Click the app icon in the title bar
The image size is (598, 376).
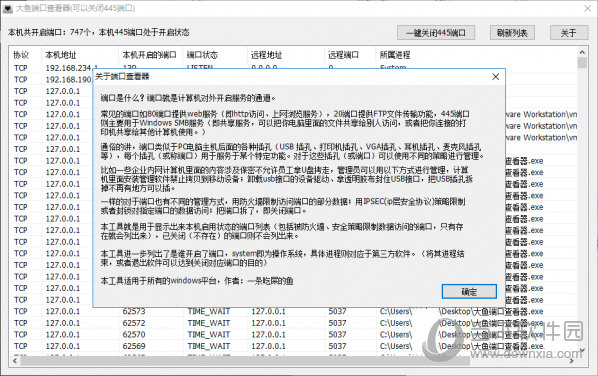pyautogui.click(x=8, y=8)
